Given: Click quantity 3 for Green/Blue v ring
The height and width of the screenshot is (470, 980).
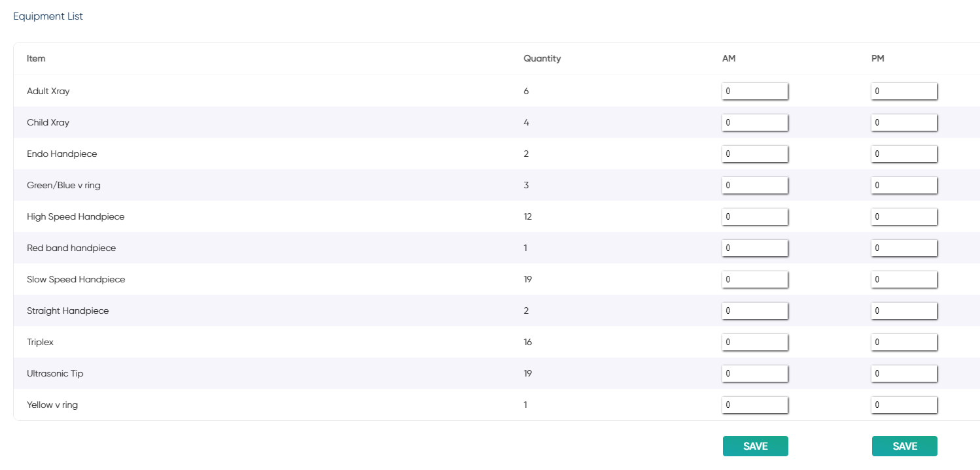Looking at the screenshot, I should click(x=526, y=186).
